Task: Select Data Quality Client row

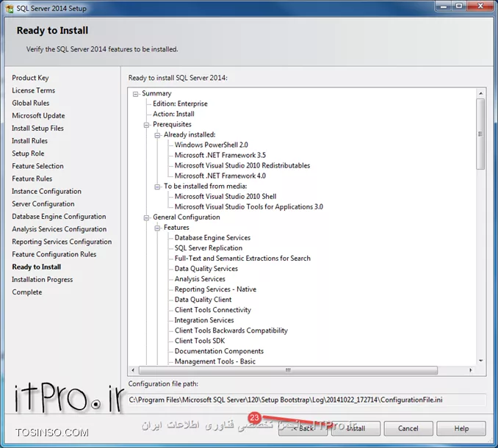Action: coord(203,300)
